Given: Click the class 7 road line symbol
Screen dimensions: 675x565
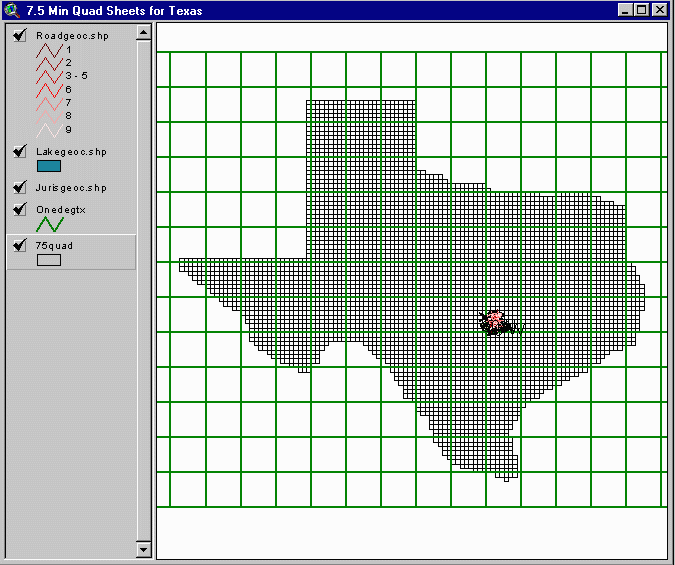Looking at the screenshot, I should pos(49,103).
